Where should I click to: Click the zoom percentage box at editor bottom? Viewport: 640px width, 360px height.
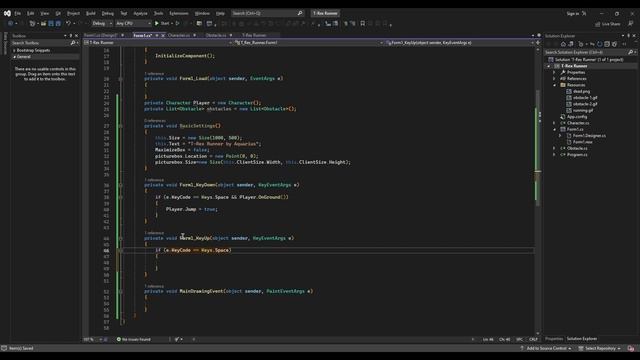click(92, 339)
